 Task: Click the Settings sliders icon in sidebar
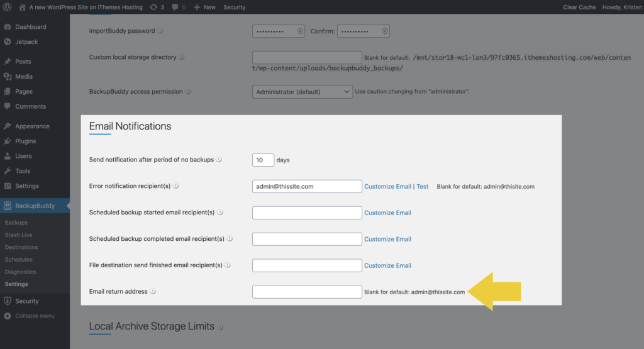click(8, 186)
